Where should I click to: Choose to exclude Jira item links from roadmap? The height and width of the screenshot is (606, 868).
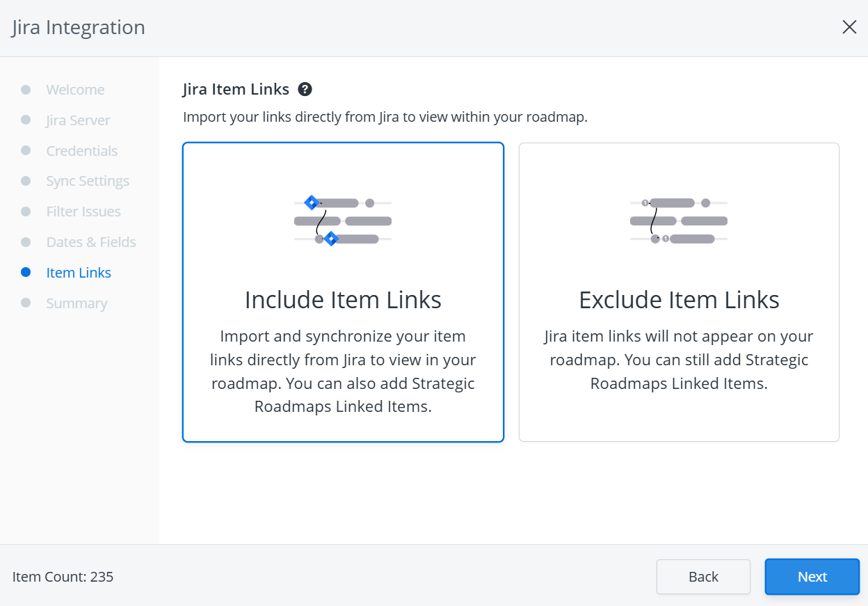coord(679,299)
